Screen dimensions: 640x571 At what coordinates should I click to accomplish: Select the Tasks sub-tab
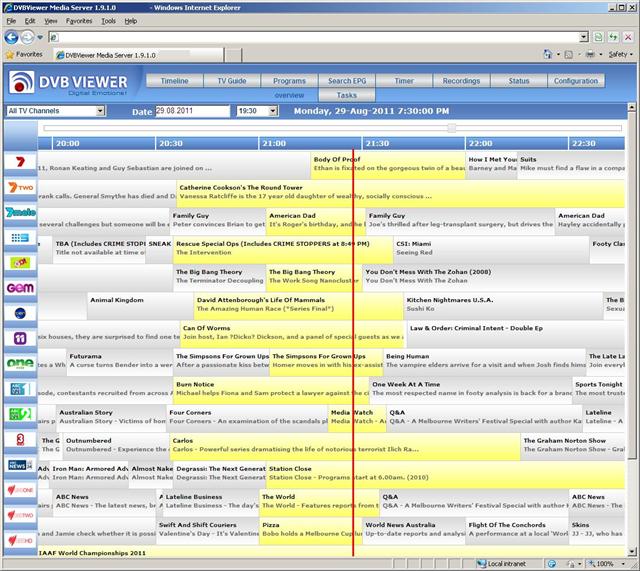[x=347, y=95]
